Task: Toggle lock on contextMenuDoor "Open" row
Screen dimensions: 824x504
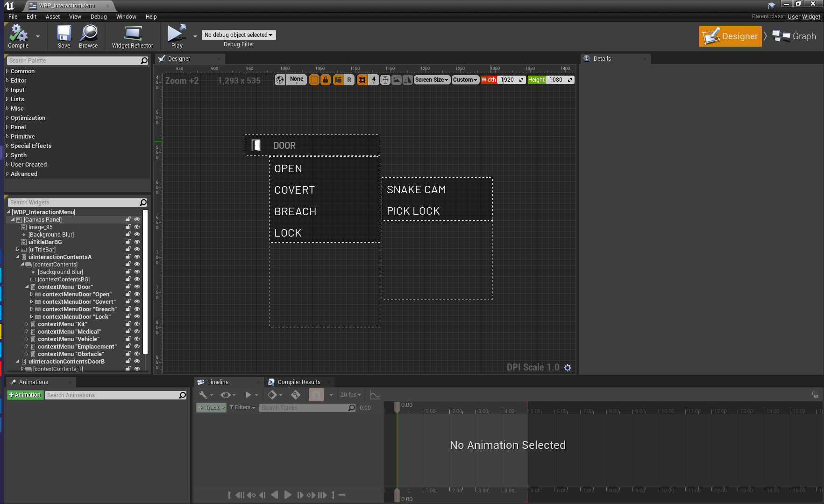Action: [x=128, y=294]
